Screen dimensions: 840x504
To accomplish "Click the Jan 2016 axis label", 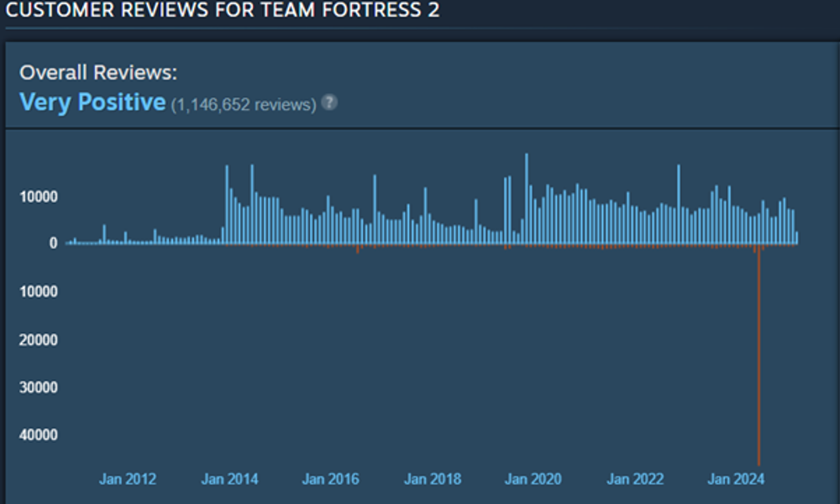I will (x=331, y=480).
